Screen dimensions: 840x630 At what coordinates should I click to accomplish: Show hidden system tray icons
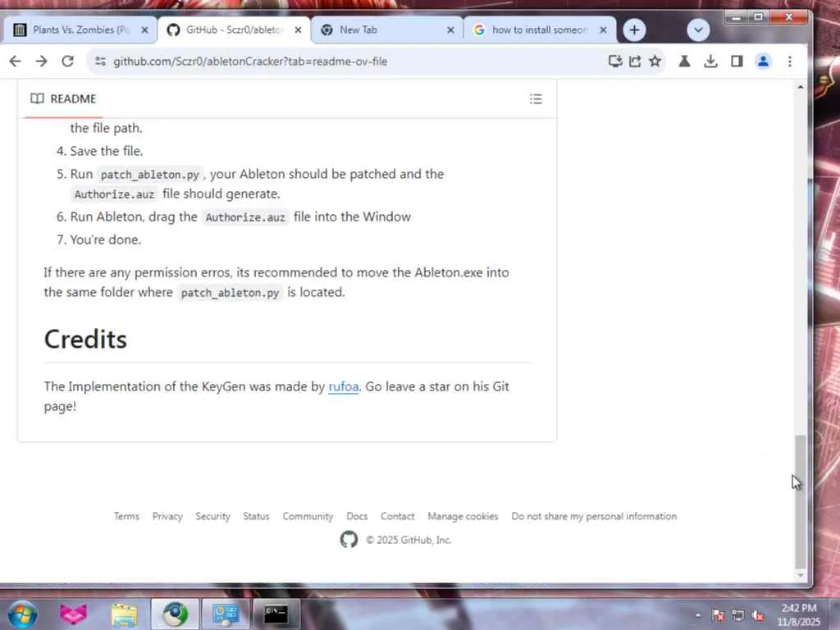pyautogui.click(x=697, y=615)
